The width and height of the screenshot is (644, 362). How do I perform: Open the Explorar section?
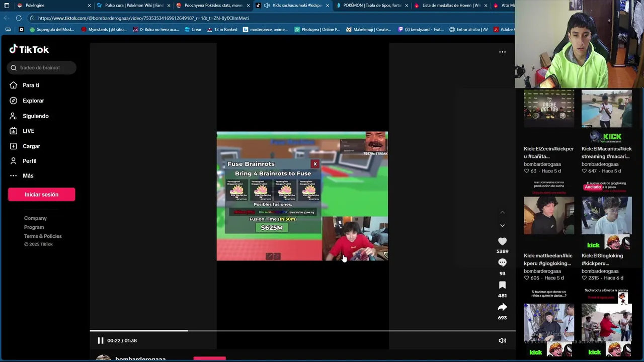point(33,101)
